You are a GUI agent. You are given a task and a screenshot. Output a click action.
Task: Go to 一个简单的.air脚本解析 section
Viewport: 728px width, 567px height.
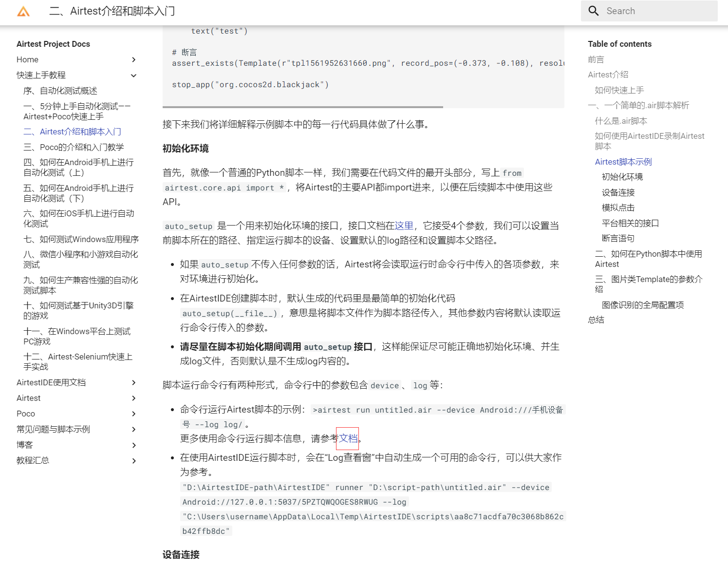(638, 105)
